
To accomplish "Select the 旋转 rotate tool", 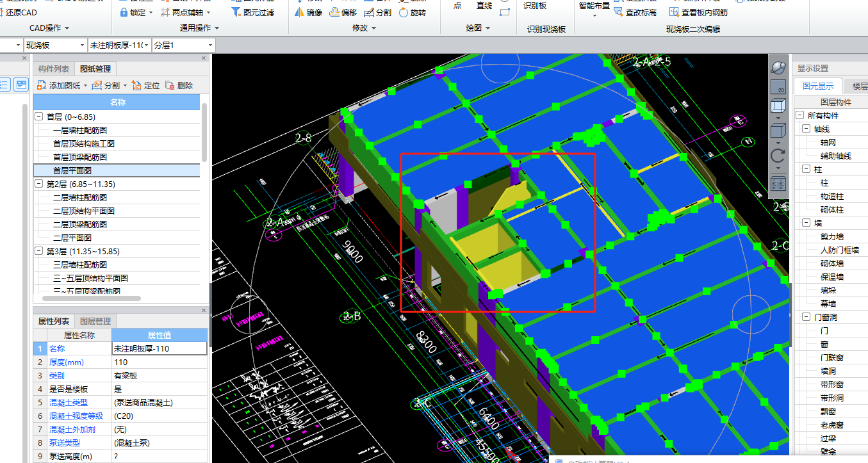I will click(412, 12).
